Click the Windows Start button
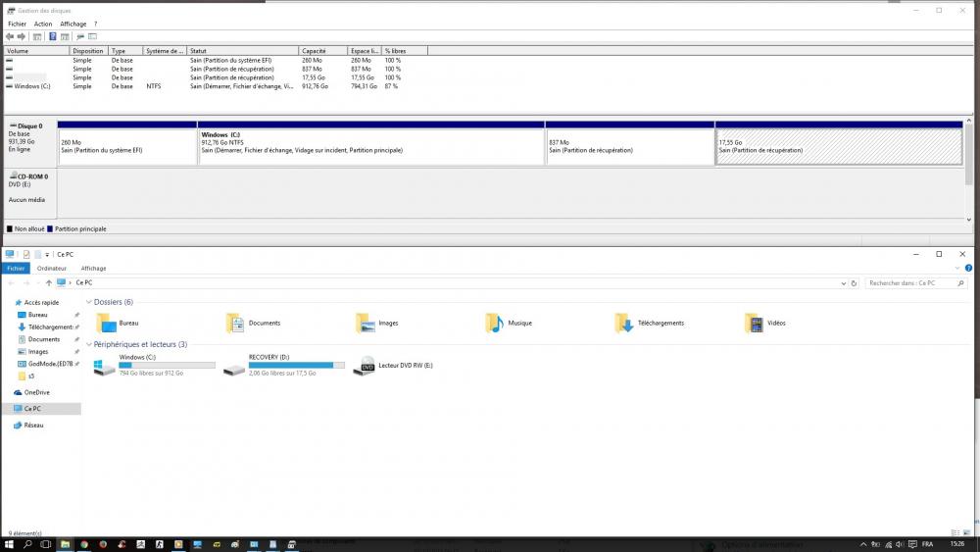Viewport: 980px width, 552px height. 10,544
